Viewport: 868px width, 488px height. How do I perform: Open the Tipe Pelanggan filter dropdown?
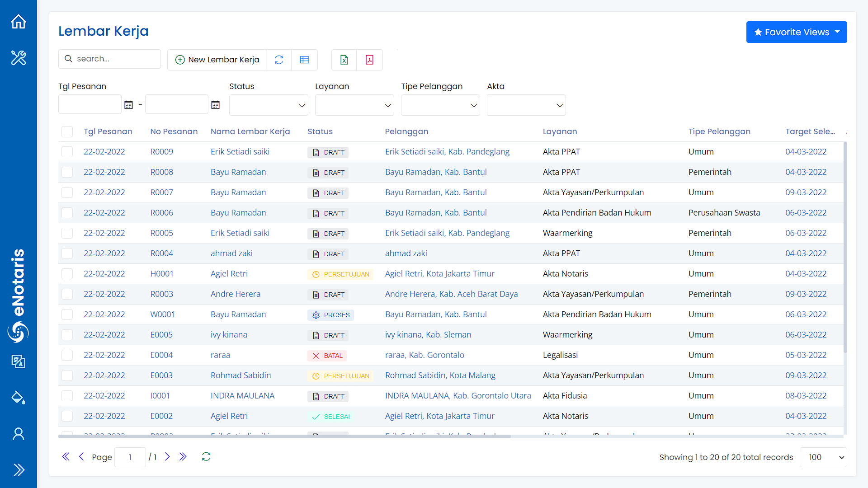[x=440, y=105]
